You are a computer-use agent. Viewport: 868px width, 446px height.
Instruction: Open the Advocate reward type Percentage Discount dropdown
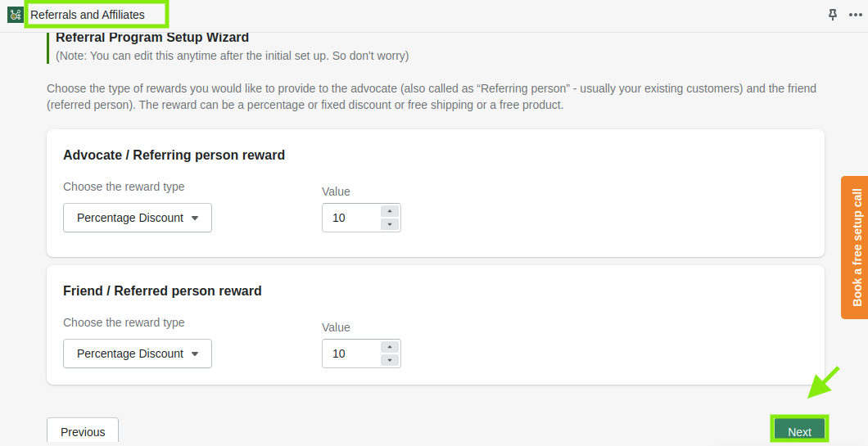(x=138, y=218)
